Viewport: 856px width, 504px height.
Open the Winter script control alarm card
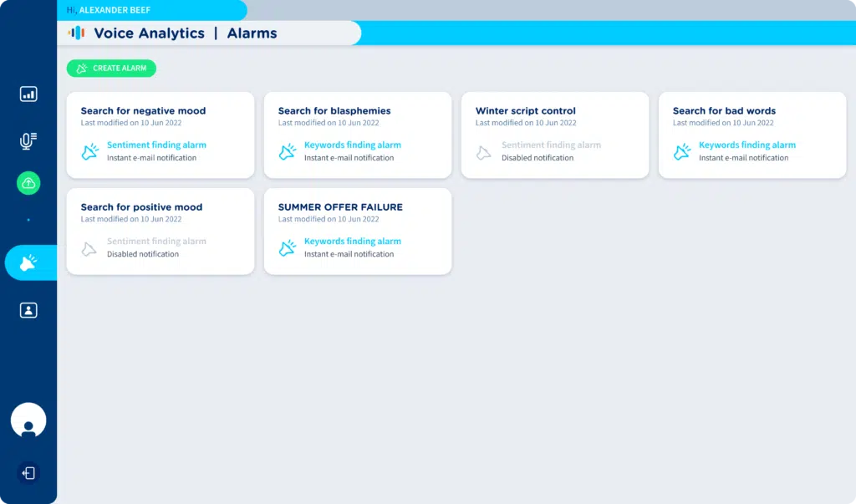(x=555, y=135)
